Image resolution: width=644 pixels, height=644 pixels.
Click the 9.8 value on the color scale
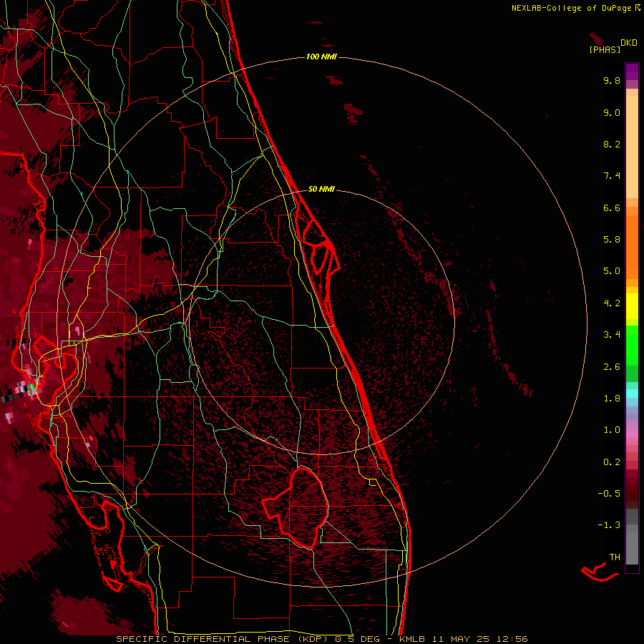(x=612, y=80)
